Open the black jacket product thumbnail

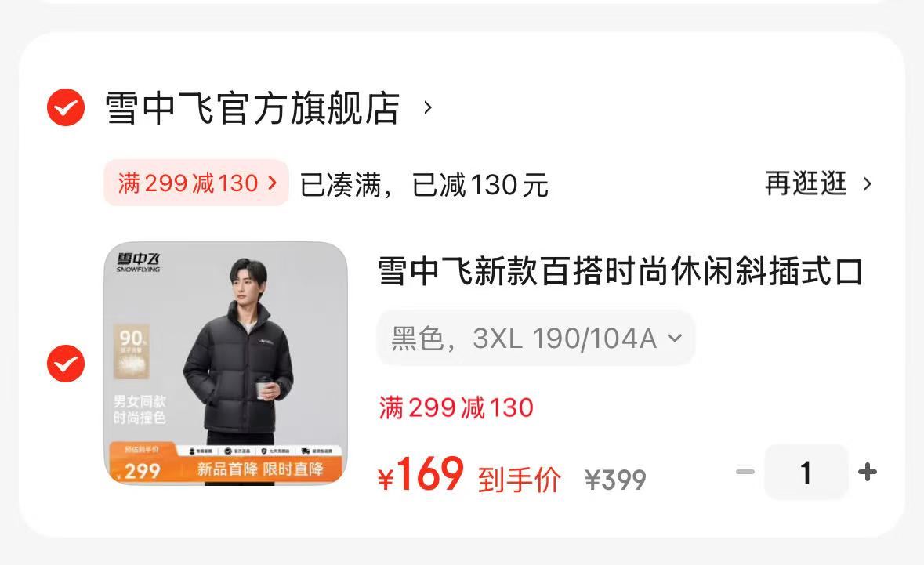226,364
